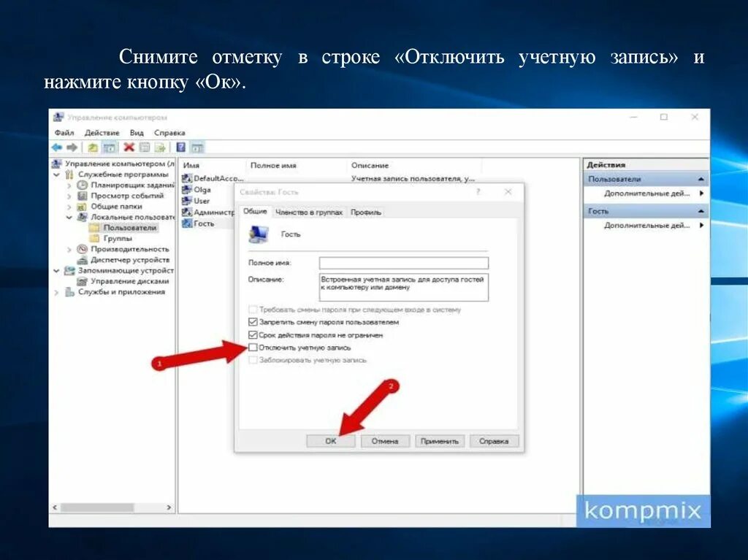
Task: Open Дополнительные действия under Пользователи
Action: (x=647, y=193)
